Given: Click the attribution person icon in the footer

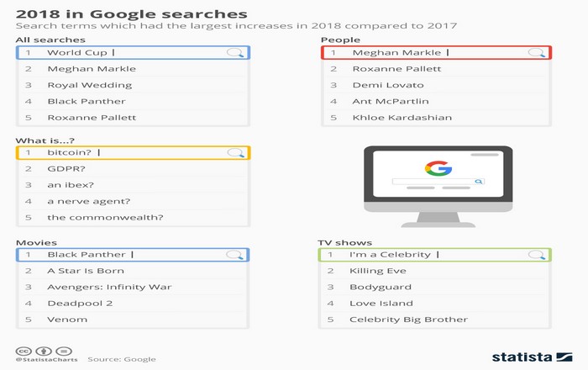Looking at the screenshot, I should click(44, 351).
